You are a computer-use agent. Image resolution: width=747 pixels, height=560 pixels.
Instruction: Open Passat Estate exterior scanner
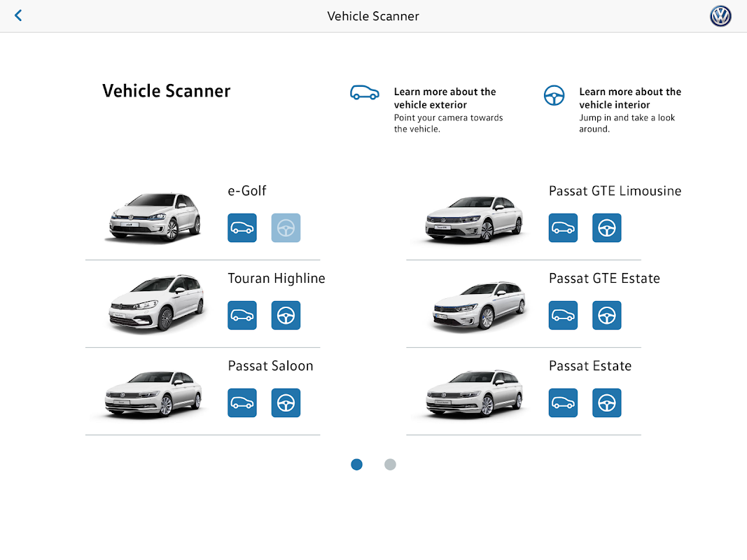pyautogui.click(x=563, y=403)
